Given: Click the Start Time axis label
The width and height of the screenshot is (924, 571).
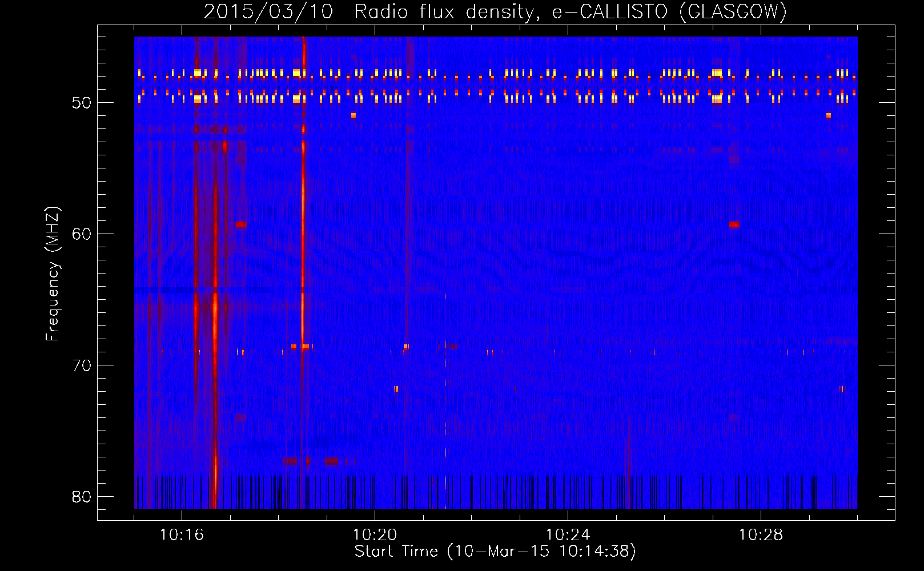Looking at the screenshot, I should tap(495, 552).
